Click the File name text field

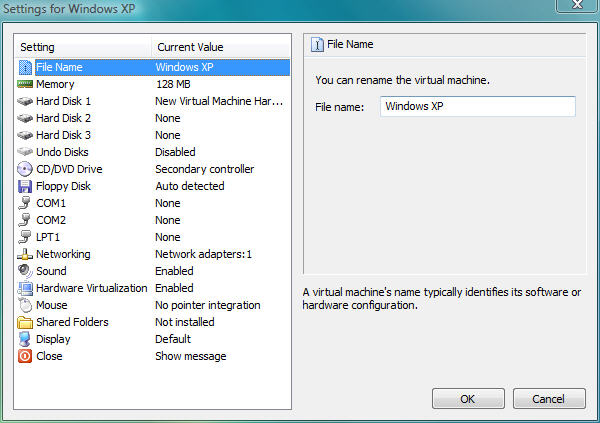478,106
